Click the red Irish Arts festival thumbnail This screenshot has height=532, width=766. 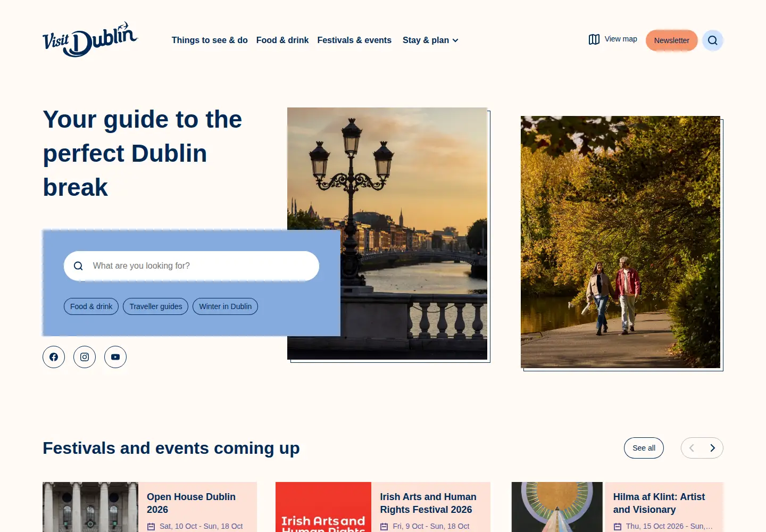coord(323,507)
